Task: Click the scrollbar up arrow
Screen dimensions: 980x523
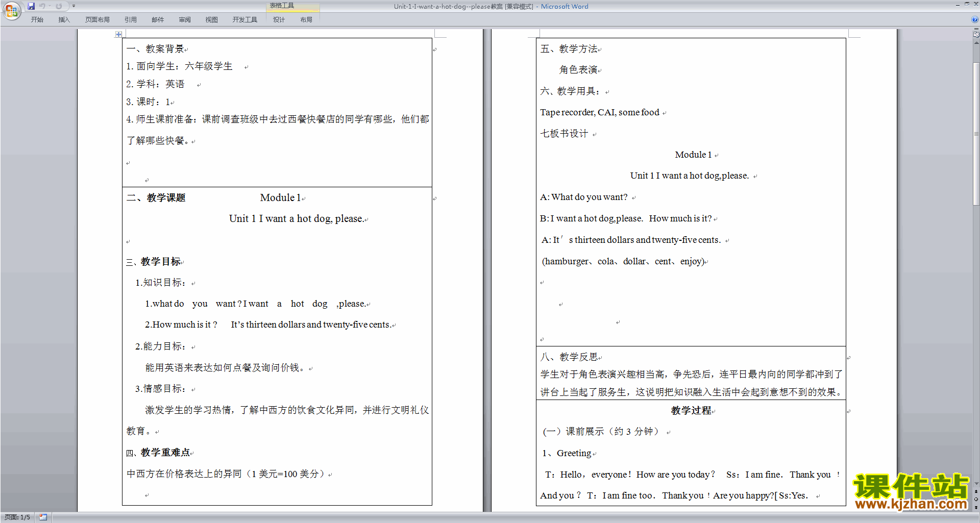Action: pyautogui.click(x=976, y=43)
